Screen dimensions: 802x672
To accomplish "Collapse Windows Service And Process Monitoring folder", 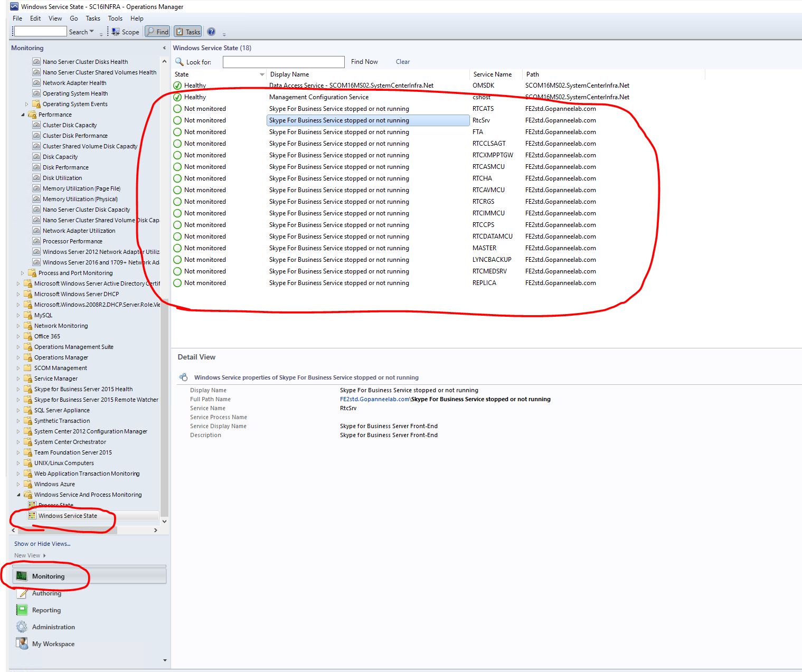I will pyautogui.click(x=18, y=495).
